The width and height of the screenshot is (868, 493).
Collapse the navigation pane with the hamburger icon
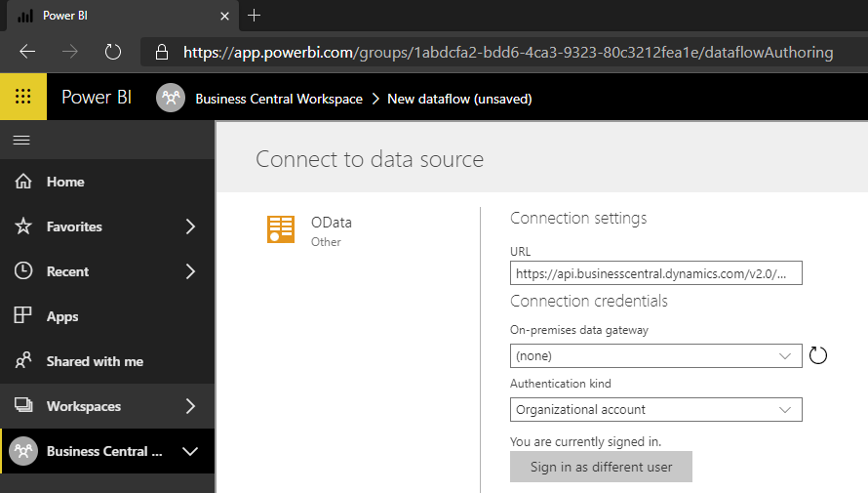point(21,141)
